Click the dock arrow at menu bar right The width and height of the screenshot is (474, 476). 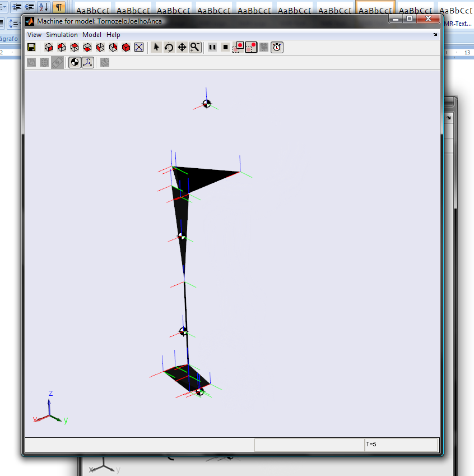tap(435, 35)
